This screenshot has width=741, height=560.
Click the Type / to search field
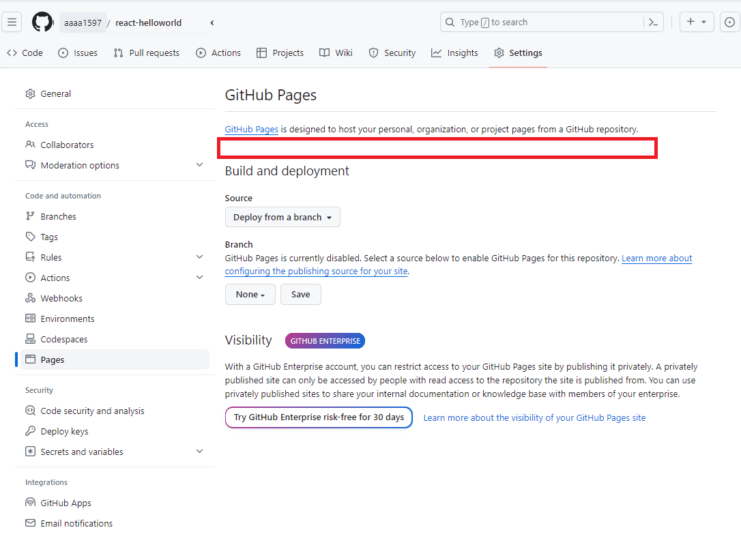coord(552,23)
